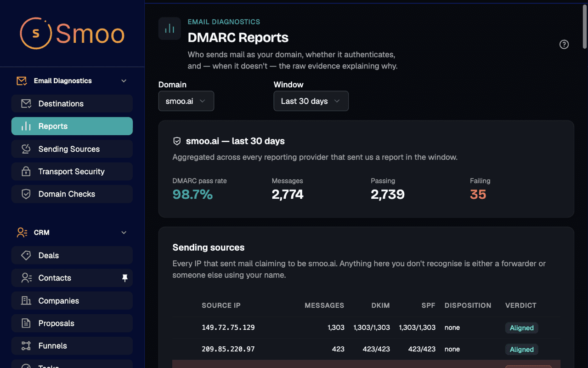Image resolution: width=588 pixels, height=368 pixels.
Task: Click the DISPOSITION column header
Action: 468,305
